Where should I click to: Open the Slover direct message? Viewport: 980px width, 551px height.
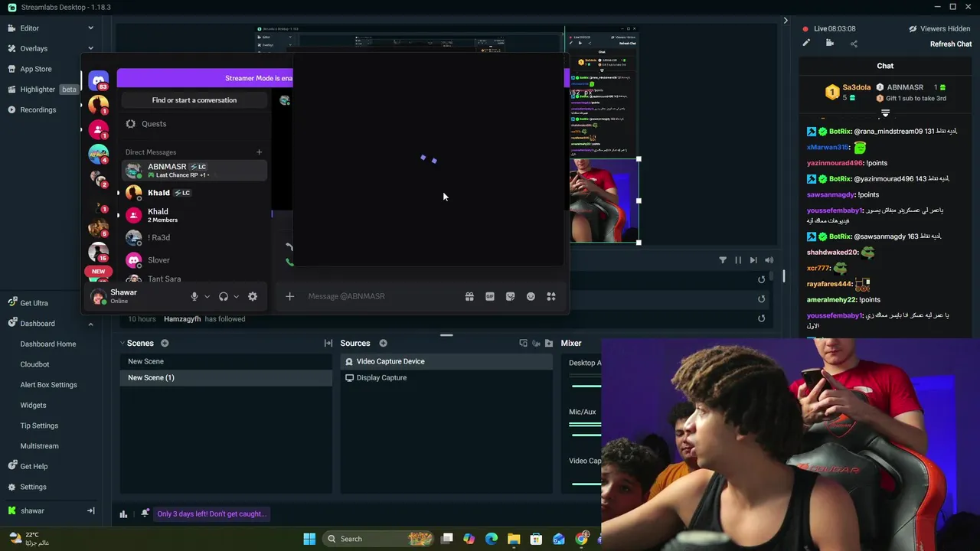tap(194, 260)
